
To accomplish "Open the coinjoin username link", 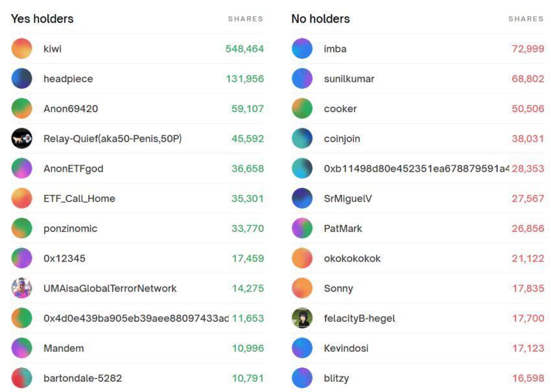I will point(342,139).
